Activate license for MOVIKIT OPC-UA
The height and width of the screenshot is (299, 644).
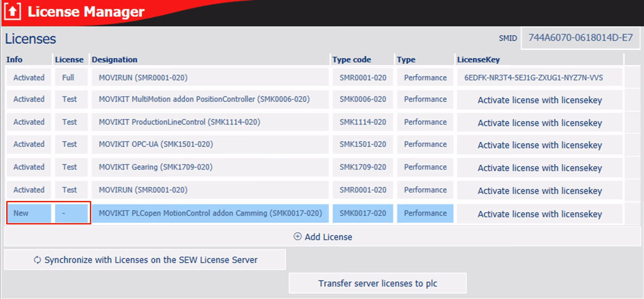(x=539, y=145)
